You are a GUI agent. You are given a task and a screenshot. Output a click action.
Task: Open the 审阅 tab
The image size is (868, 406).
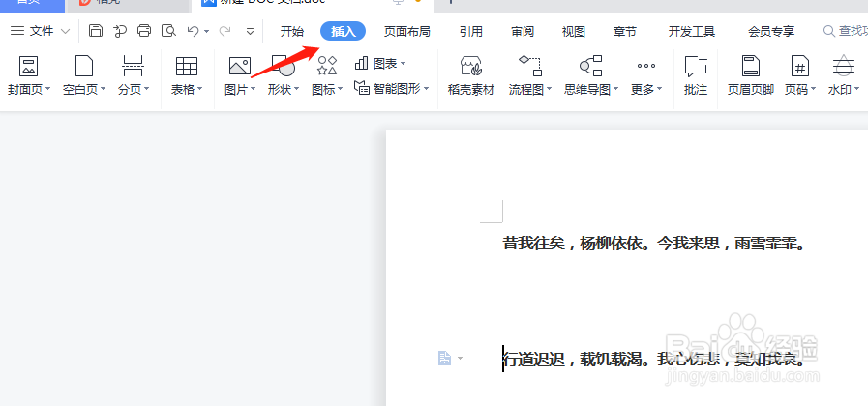tap(522, 32)
